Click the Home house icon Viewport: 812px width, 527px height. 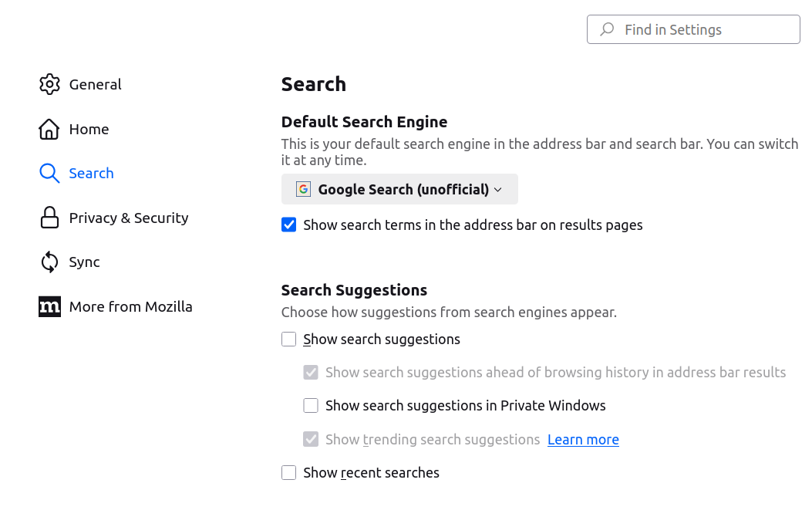click(x=49, y=129)
